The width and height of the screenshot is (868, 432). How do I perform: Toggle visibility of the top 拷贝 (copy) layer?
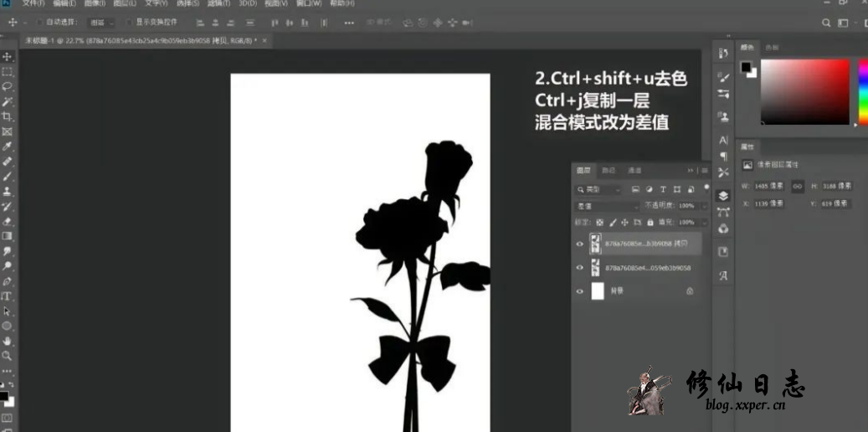[x=579, y=244]
